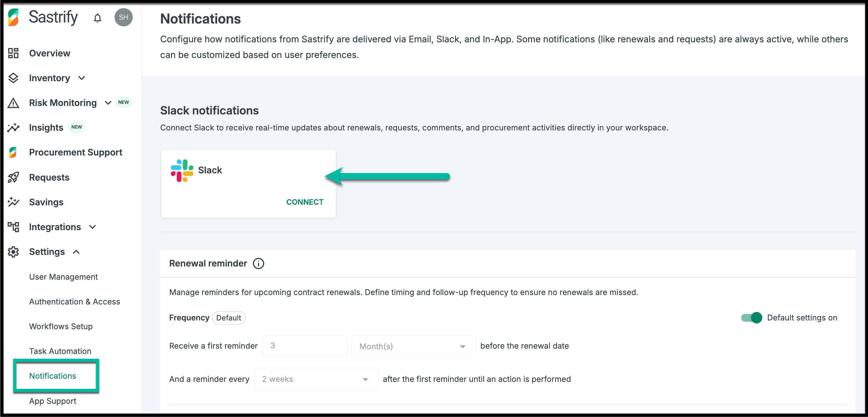Toggle the Default settings on switch
This screenshot has width=868, height=417.
(x=751, y=318)
